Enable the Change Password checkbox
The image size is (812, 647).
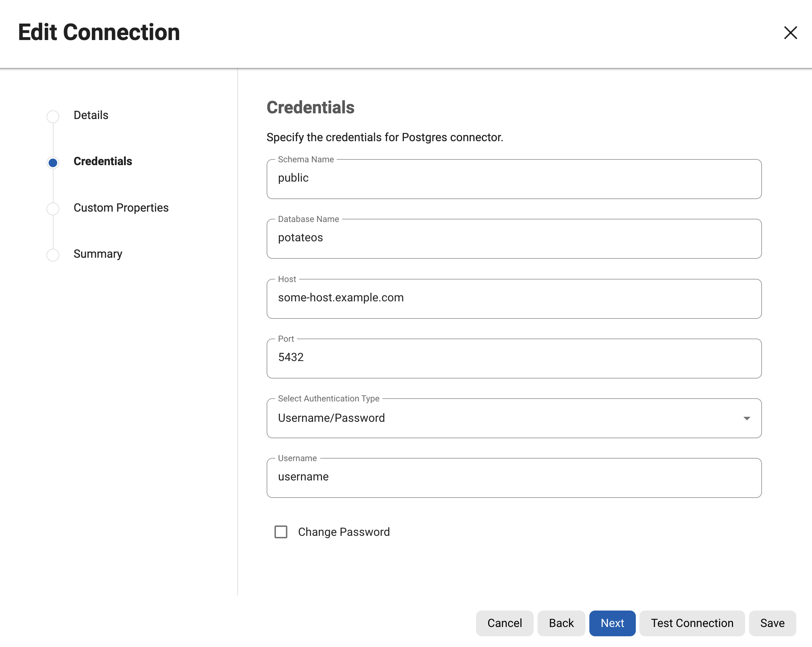pyautogui.click(x=281, y=532)
